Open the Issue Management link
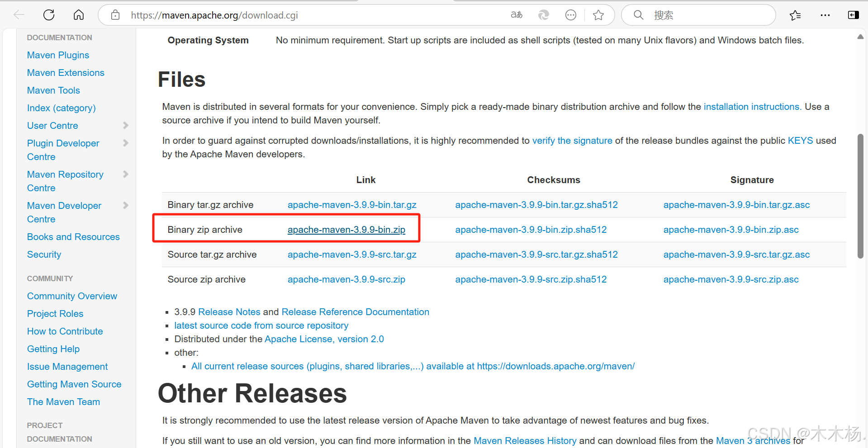Screen dimensions: 868x448 67,367
